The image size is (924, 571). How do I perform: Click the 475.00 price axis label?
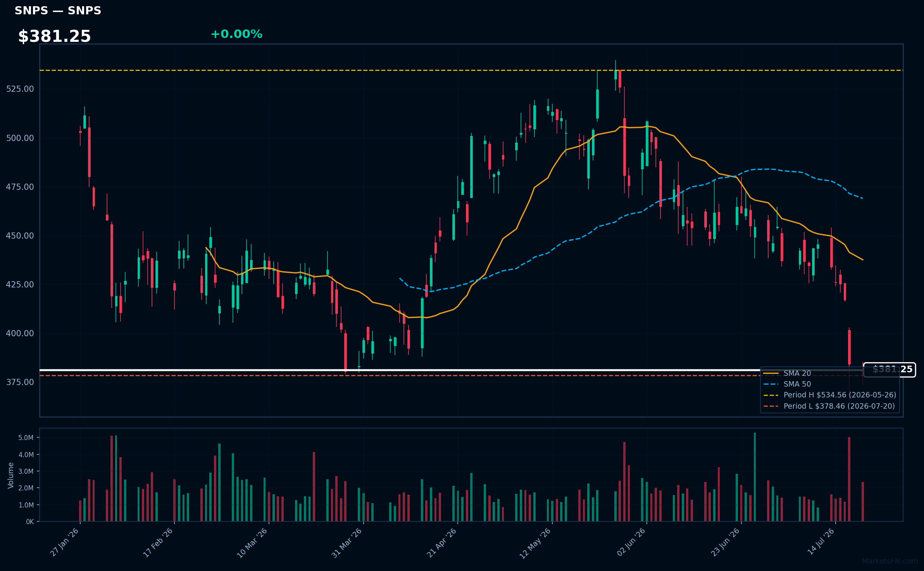coord(20,187)
